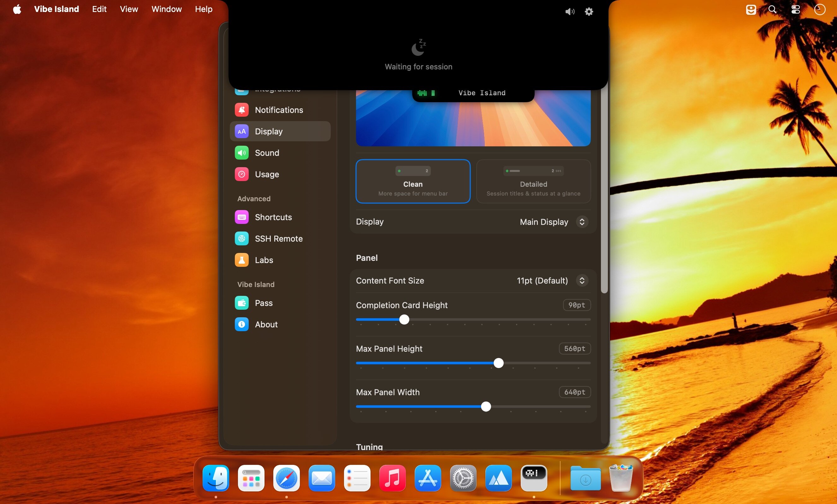Viewport: 837px width, 504px height.
Task: Click the Completion Card Height slider handle
Action: [x=404, y=319]
